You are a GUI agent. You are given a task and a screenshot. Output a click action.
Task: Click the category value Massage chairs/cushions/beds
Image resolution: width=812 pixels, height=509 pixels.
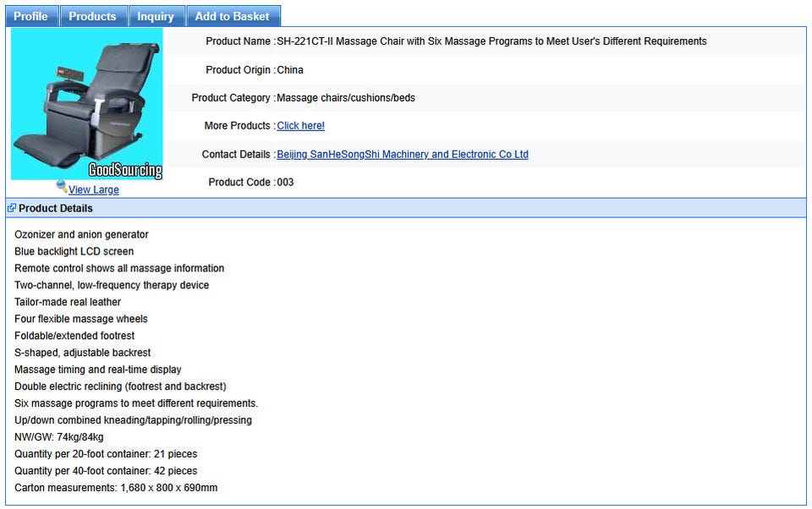pyautogui.click(x=346, y=98)
